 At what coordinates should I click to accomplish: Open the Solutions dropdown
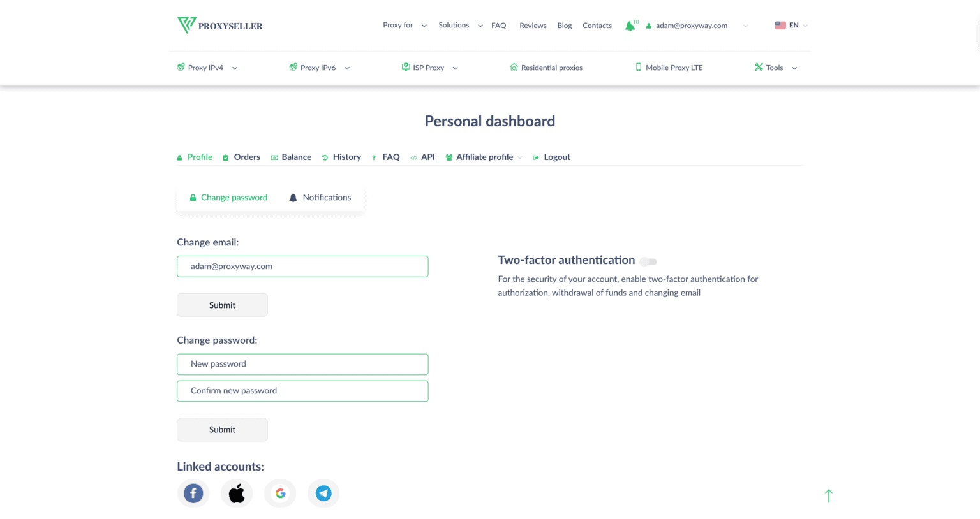[x=459, y=25]
